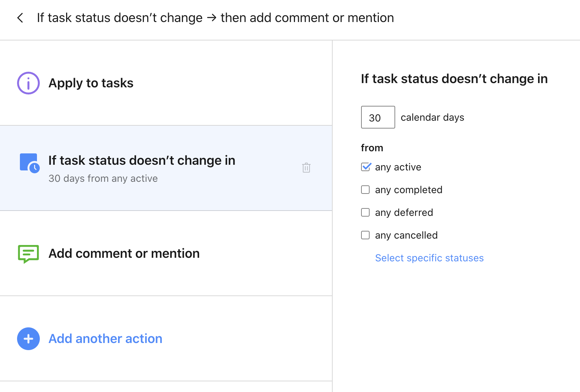Screen dimensions: 580x392
Task: Click the 'any cancelled' label text
Action: coord(406,235)
